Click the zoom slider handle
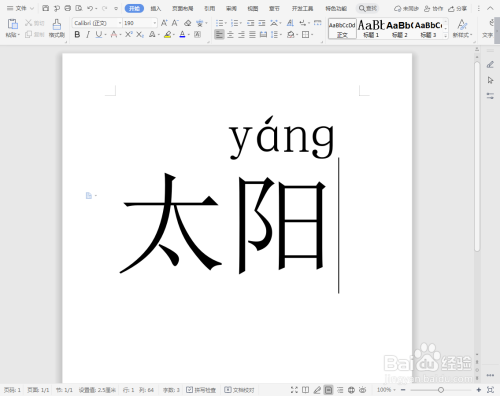Viewport: 500px width, 396px height. [x=441, y=390]
